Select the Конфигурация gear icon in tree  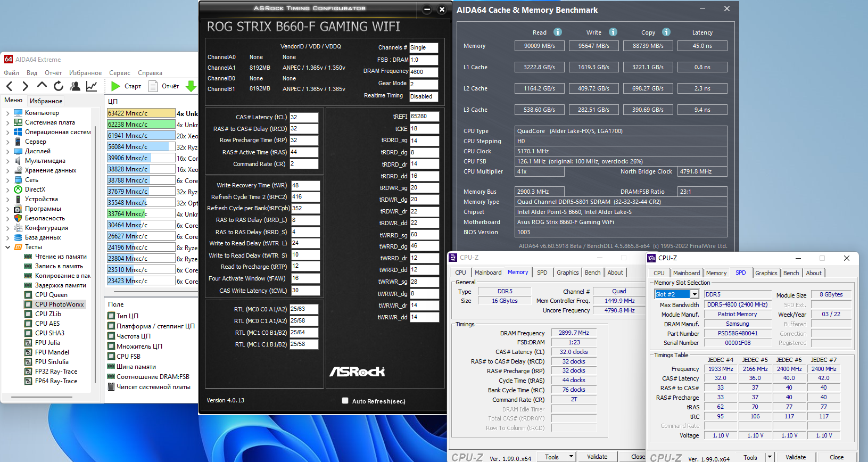point(18,228)
